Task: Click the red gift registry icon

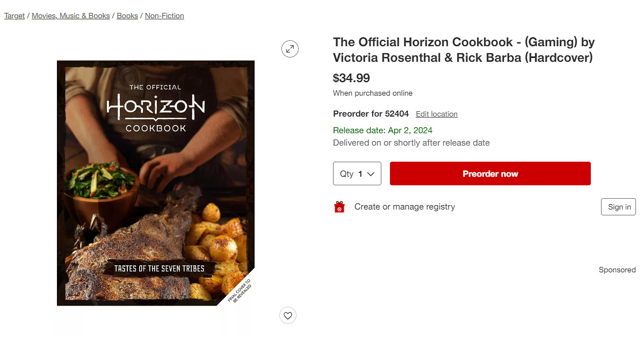Action: pyautogui.click(x=339, y=207)
